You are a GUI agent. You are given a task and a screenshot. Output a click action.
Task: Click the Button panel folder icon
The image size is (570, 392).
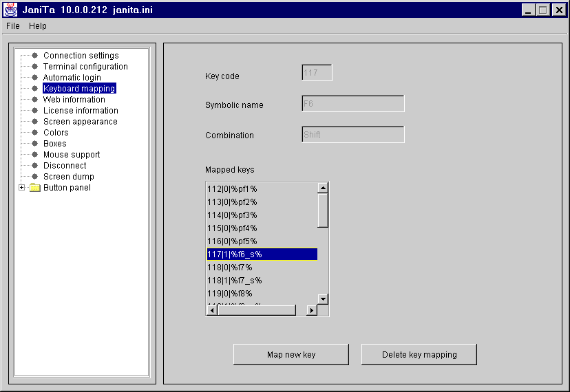(35, 188)
